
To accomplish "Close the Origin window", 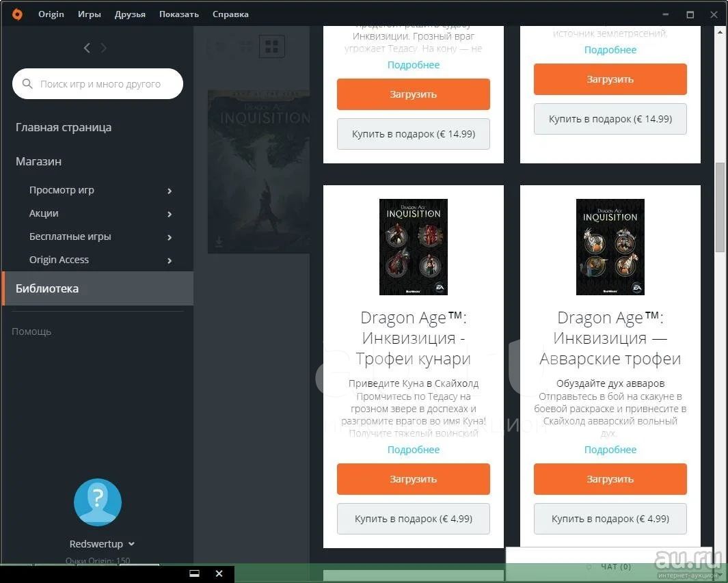I will 714,14.
